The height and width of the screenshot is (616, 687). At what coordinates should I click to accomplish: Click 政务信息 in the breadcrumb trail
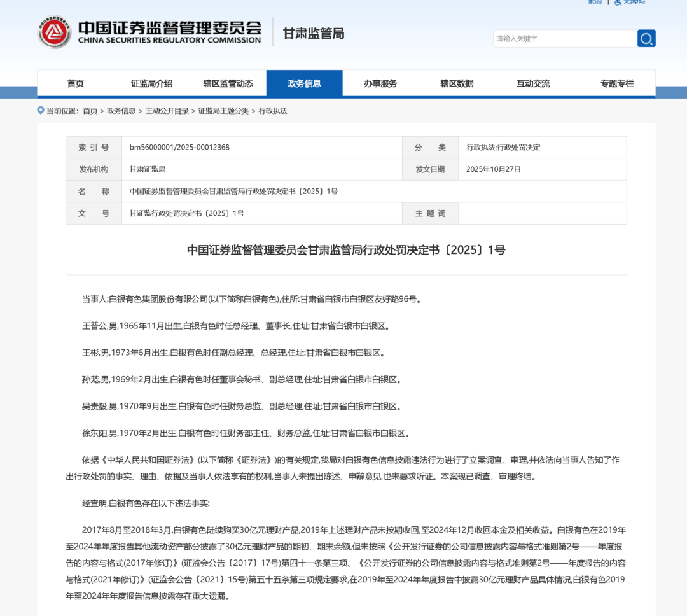pos(121,111)
